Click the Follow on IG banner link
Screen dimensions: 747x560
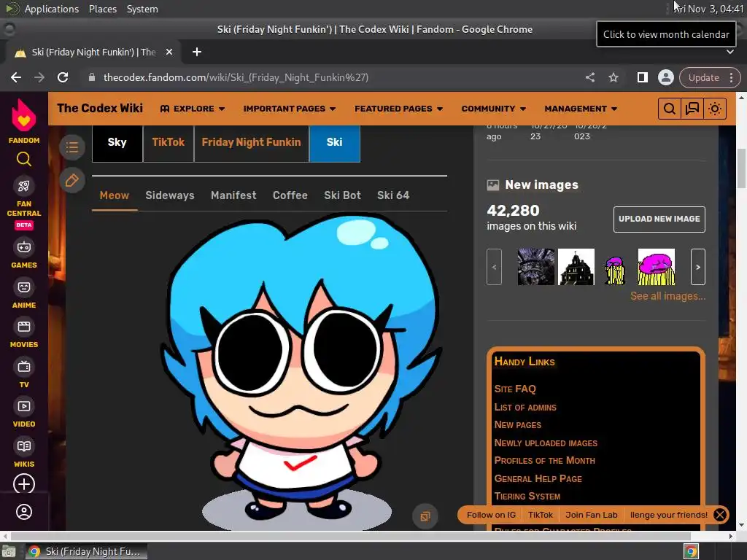point(491,515)
